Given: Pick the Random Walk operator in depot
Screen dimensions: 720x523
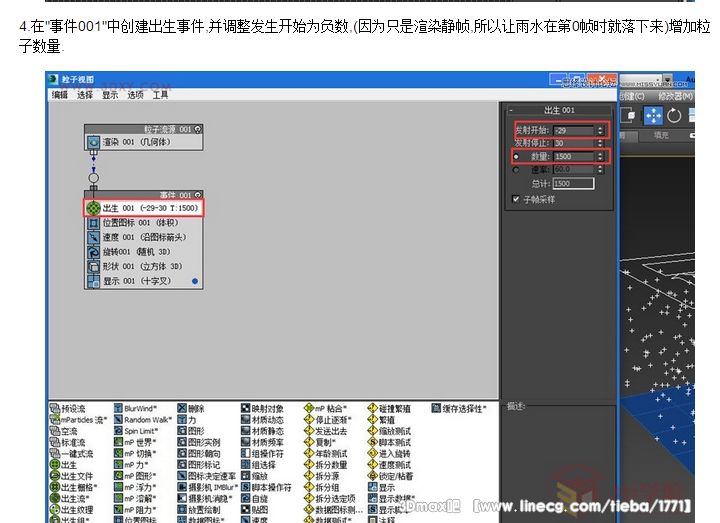Looking at the screenshot, I should click(143, 420).
